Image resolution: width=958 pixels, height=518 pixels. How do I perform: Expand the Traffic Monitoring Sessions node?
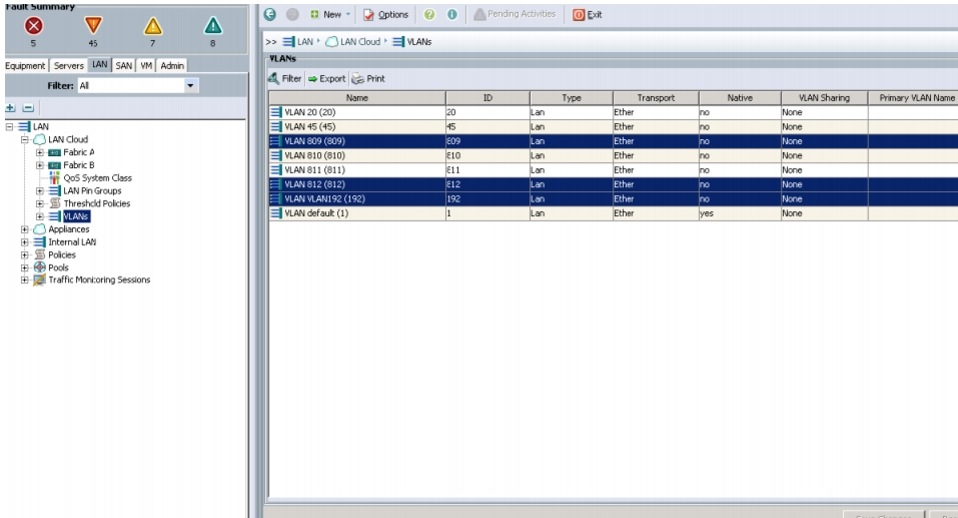pos(25,280)
